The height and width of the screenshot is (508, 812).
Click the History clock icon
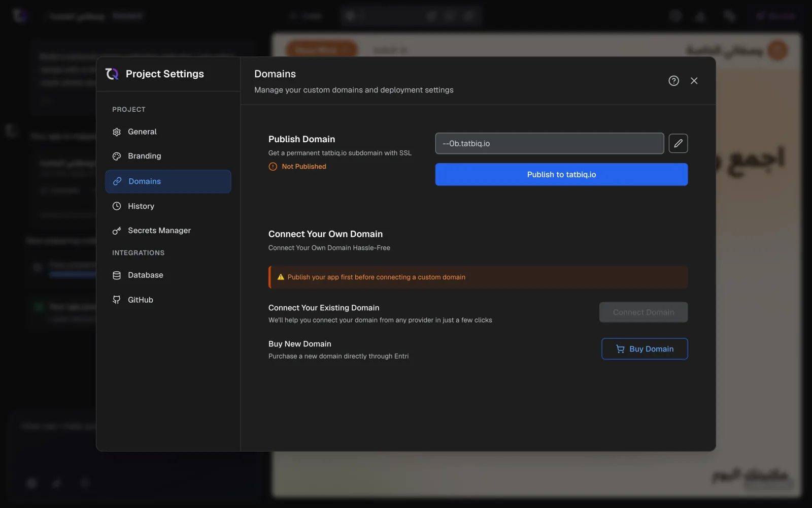point(117,206)
